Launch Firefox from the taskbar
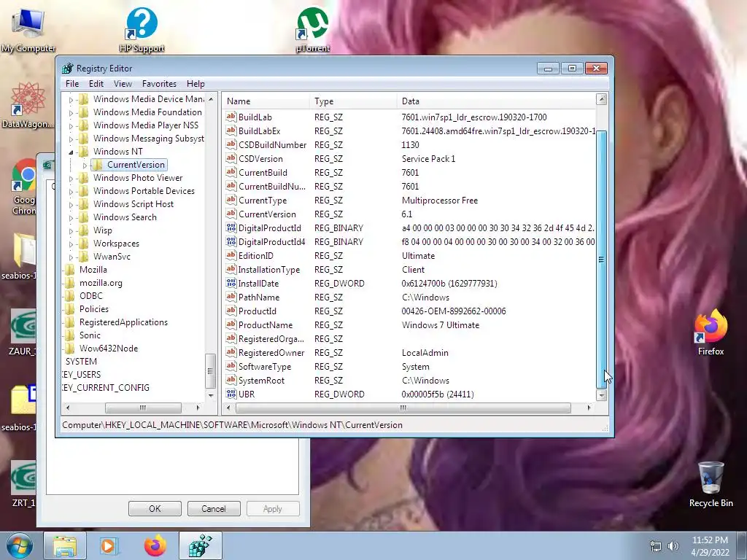The height and width of the screenshot is (560, 747). pos(155,545)
